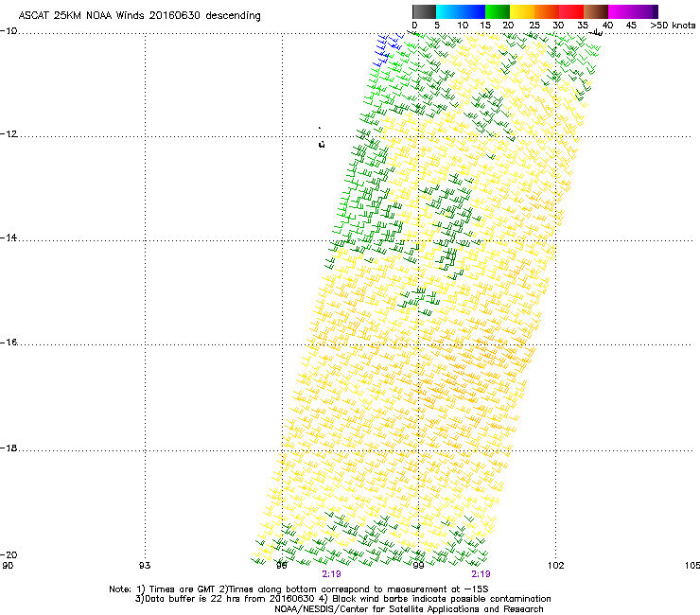
Task: Click the brown 35–40 knots legend segment
Action: (596, 11)
